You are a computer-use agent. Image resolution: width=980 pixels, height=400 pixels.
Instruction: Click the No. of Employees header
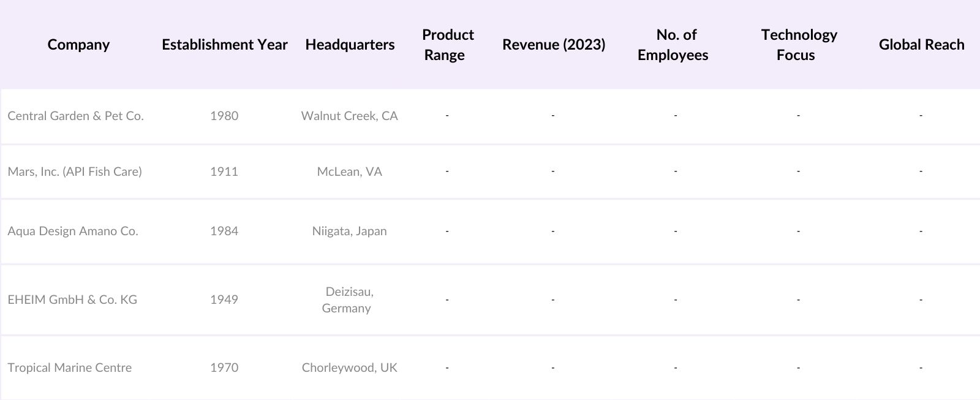pyautogui.click(x=673, y=45)
